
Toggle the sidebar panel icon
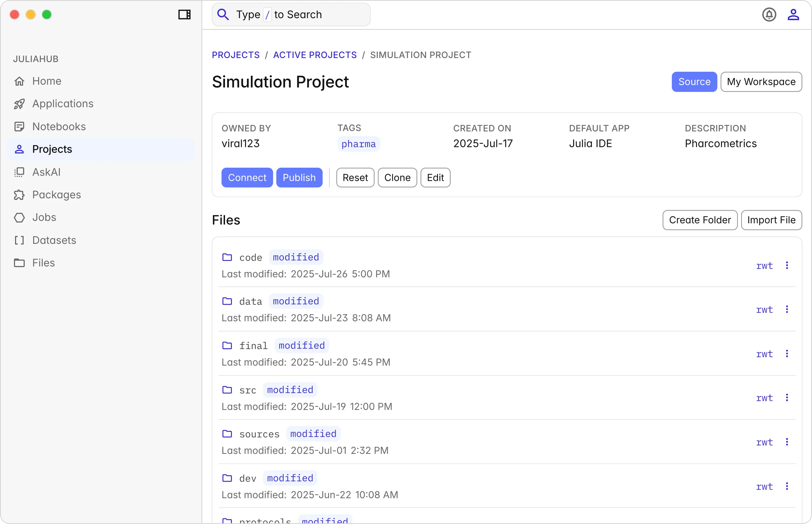184,15
